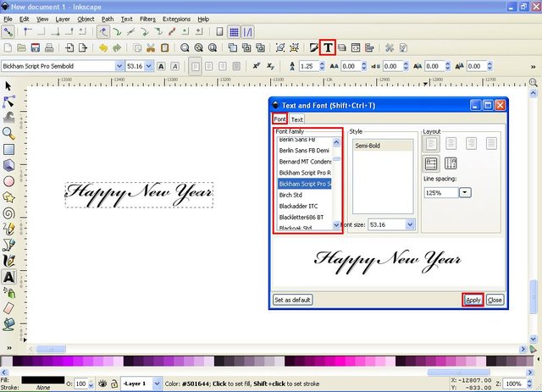Viewport: 542px width, 392px height.
Task: Open the Filters menu
Action: click(147, 19)
